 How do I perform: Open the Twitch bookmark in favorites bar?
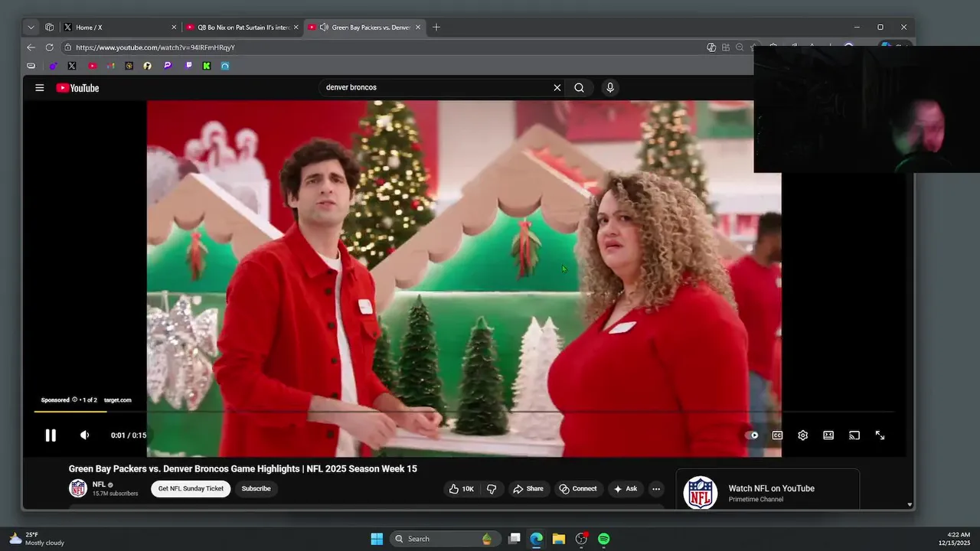click(x=188, y=66)
